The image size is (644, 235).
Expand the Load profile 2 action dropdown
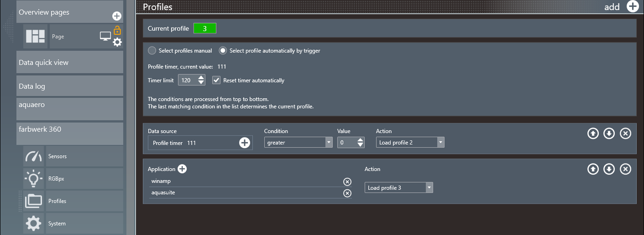pos(410,143)
